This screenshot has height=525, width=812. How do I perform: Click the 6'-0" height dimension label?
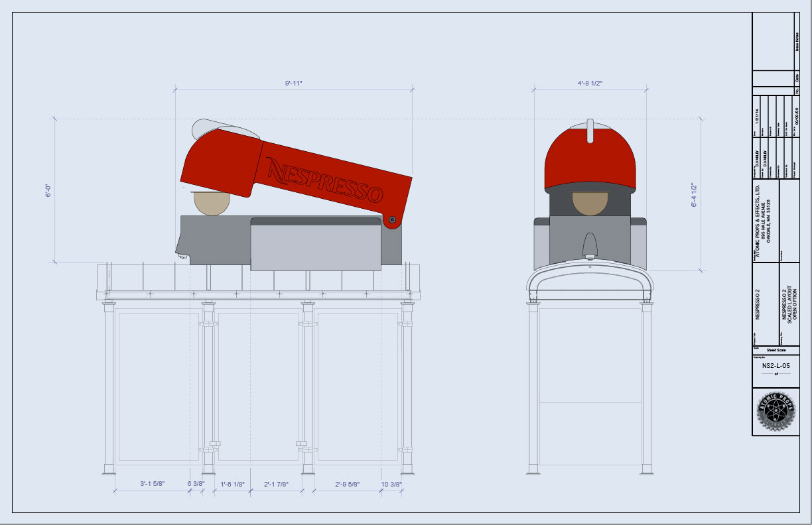coord(48,190)
